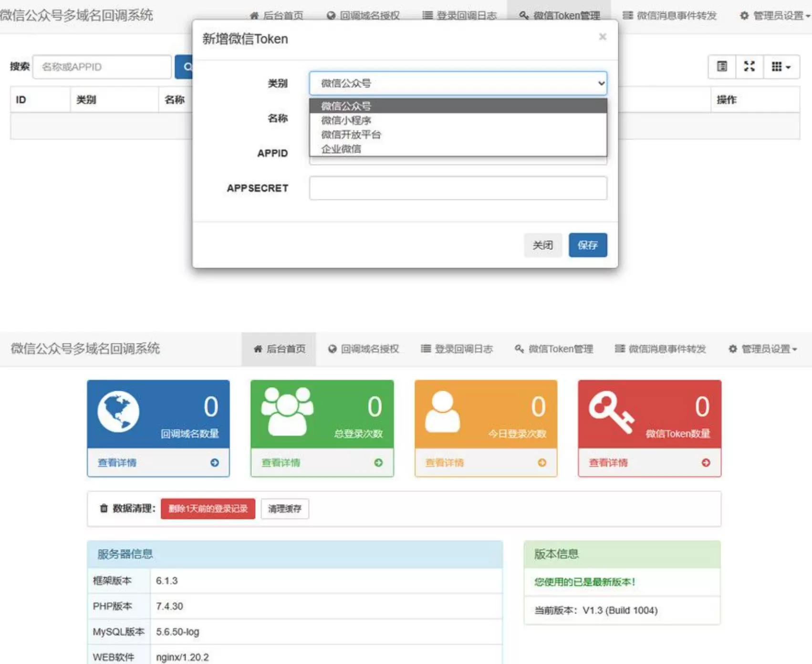The image size is (812, 664).
Task: Click 登录回调日志 in lower navbar
Action: point(457,349)
